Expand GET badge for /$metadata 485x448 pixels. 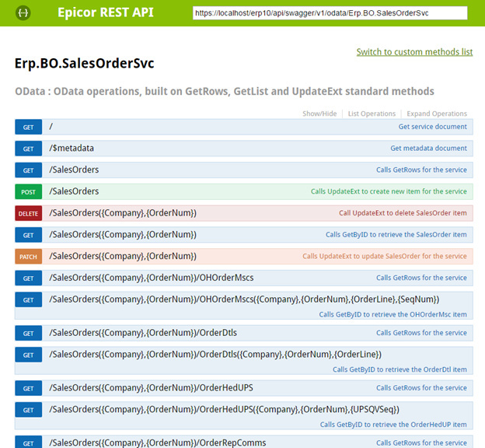pos(28,149)
